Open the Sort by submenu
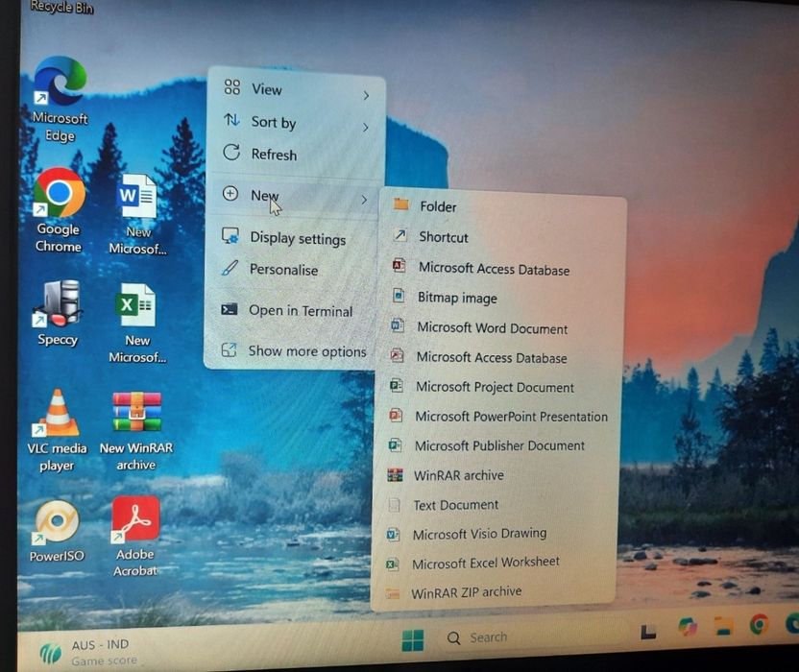799x672 pixels. click(x=296, y=122)
